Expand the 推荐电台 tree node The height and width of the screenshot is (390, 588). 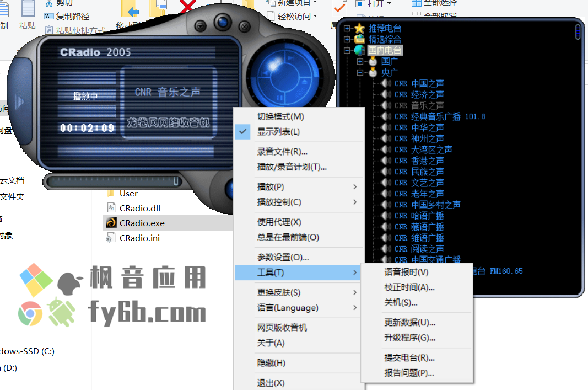[347, 28]
